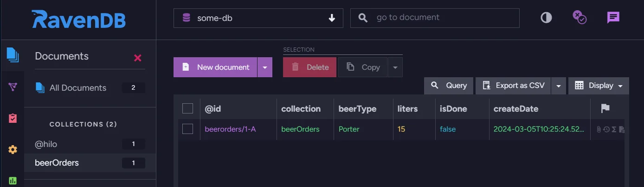The height and width of the screenshot is (187, 644).
Task: Click the COLLECTIONS (2) heading
Action: click(83, 124)
